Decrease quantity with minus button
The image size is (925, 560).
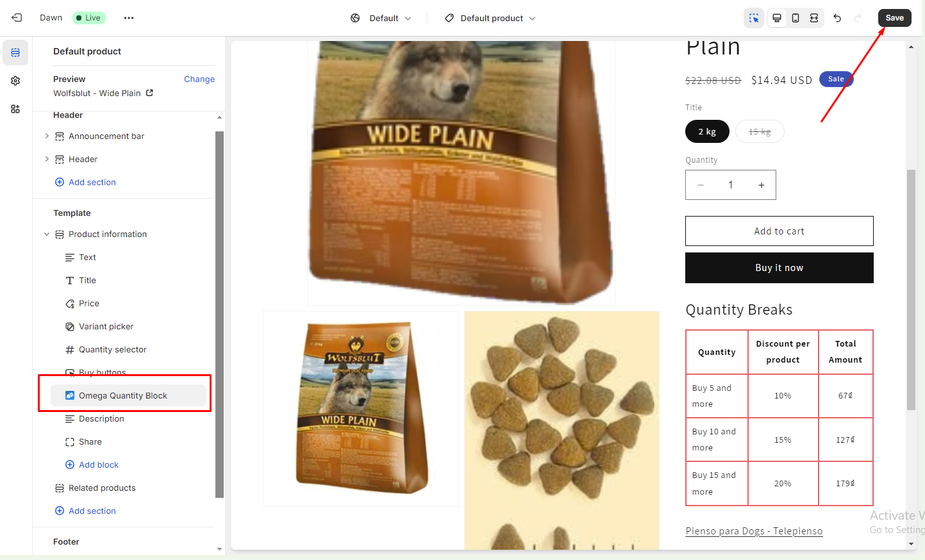[x=701, y=185]
